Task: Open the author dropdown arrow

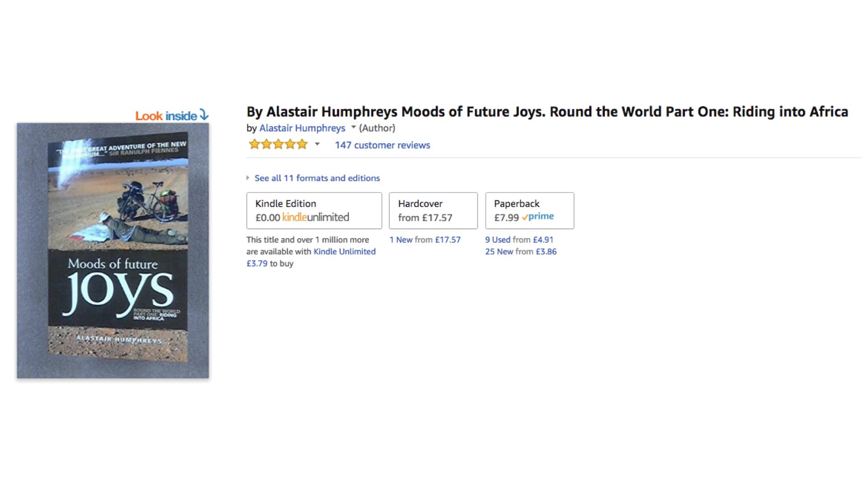Action: point(354,127)
